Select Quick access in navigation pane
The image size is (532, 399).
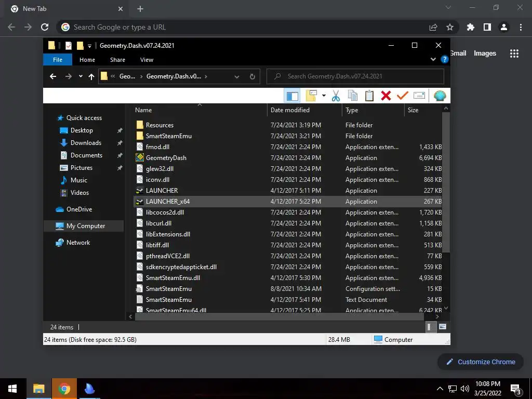point(84,118)
